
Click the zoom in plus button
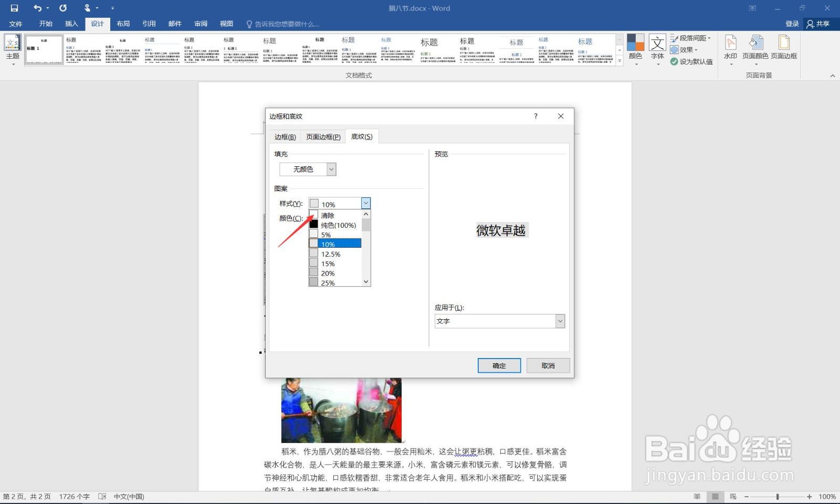(x=809, y=496)
